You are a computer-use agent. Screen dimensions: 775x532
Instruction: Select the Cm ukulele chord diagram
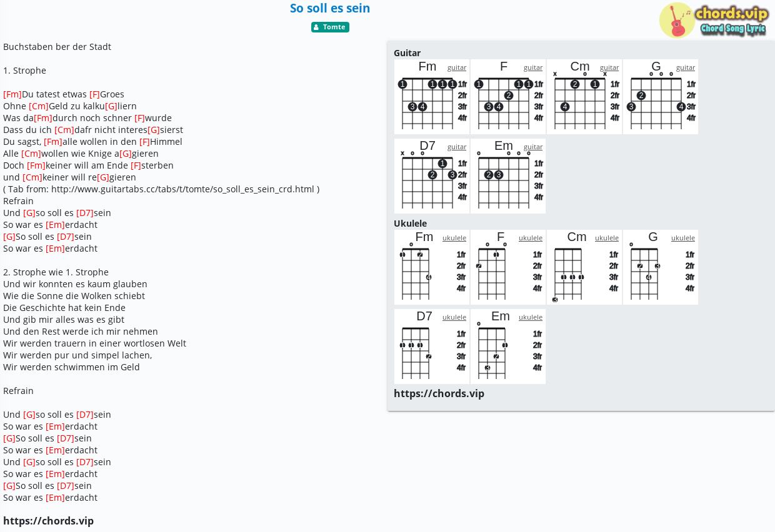pos(584,267)
